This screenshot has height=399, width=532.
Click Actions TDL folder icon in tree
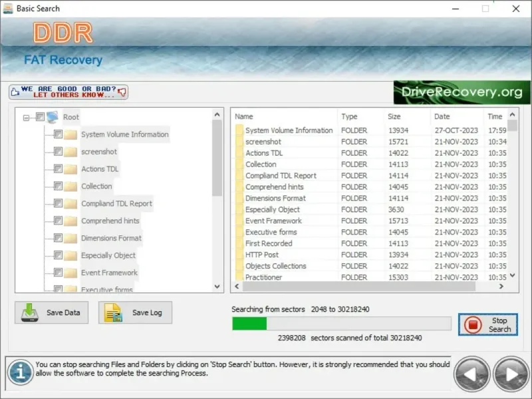pos(70,169)
